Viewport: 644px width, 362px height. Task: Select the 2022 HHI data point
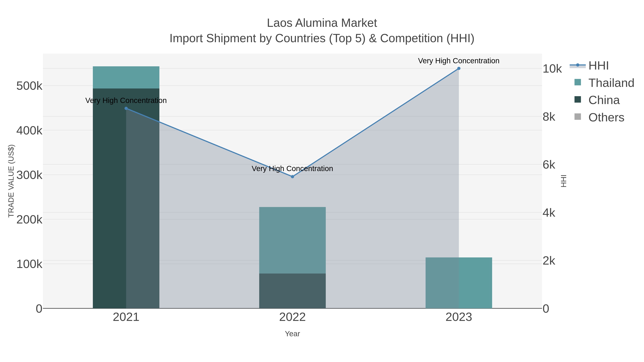click(x=292, y=177)
